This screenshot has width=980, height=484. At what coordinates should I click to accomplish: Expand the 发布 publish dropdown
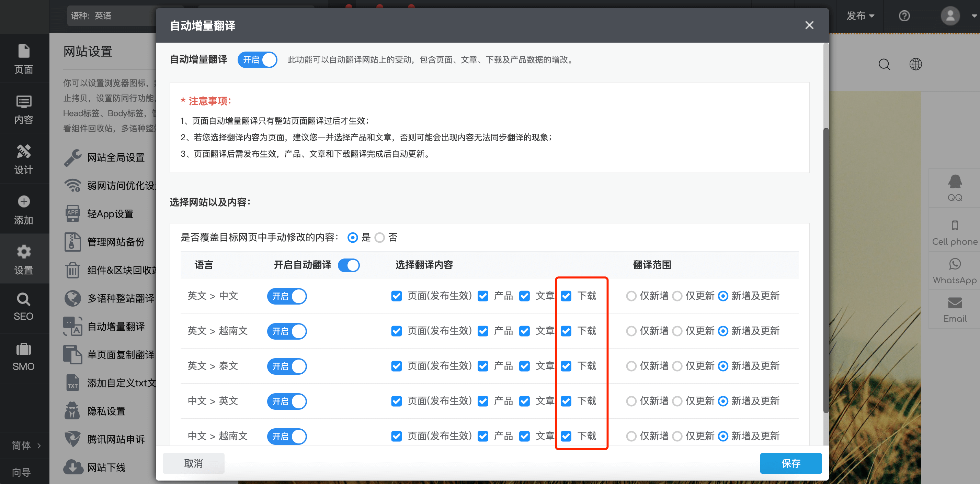[861, 16]
